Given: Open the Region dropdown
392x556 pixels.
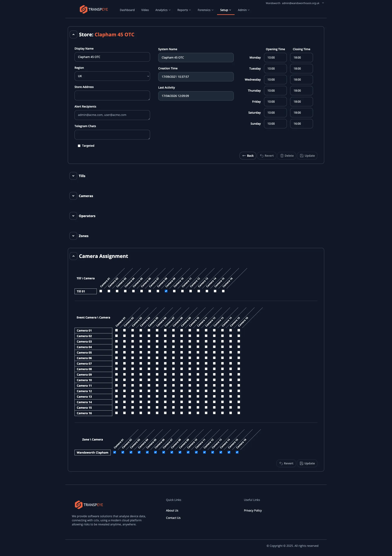Looking at the screenshot, I should [112, 76].
